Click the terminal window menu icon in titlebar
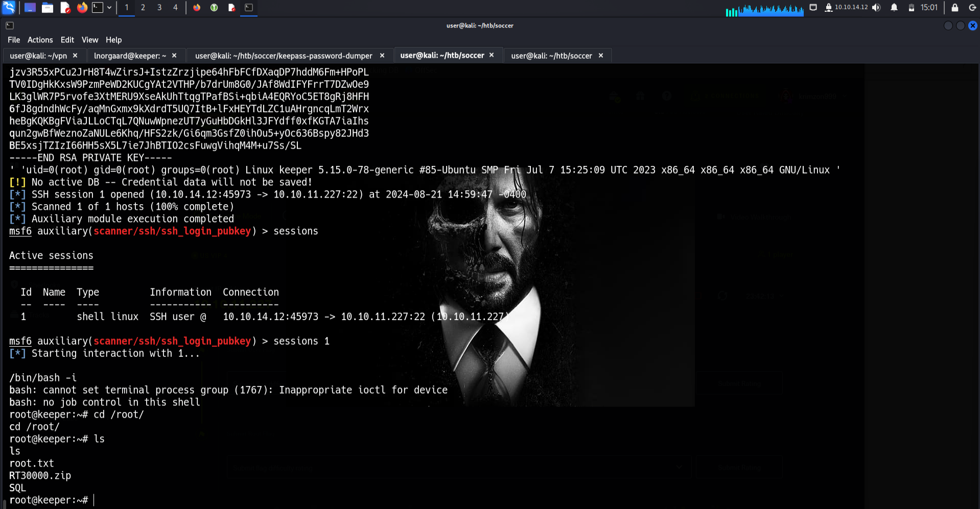The height and width of the screenshot is (509, 980). point(10,26)
